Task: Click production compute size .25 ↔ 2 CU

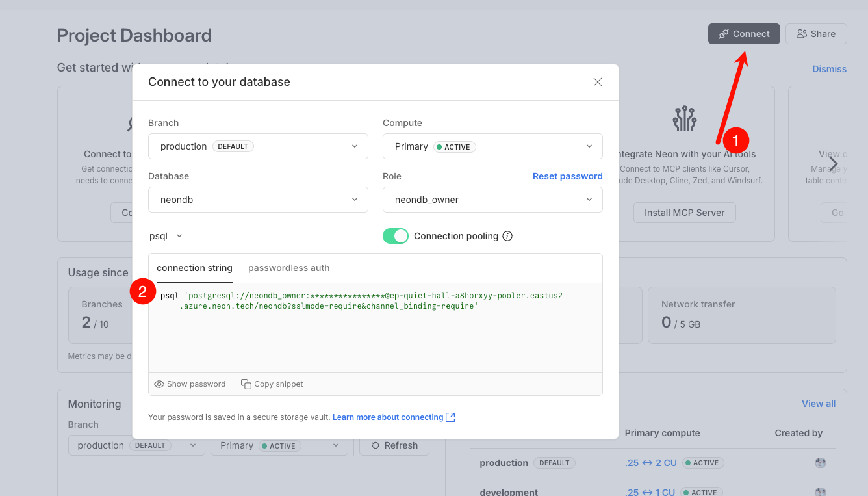Action: [x=651, y=463]
